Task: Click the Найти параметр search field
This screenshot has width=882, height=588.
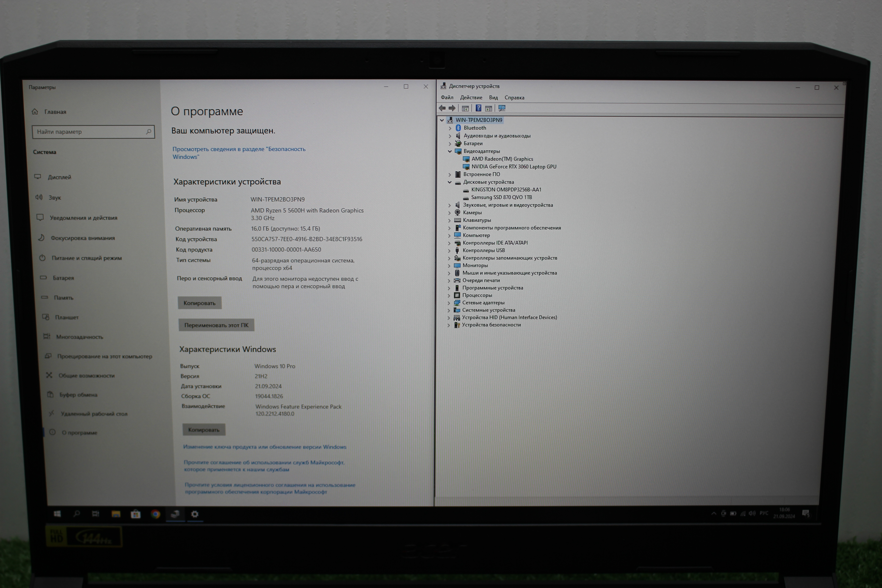Action: (x=90, y=132)
